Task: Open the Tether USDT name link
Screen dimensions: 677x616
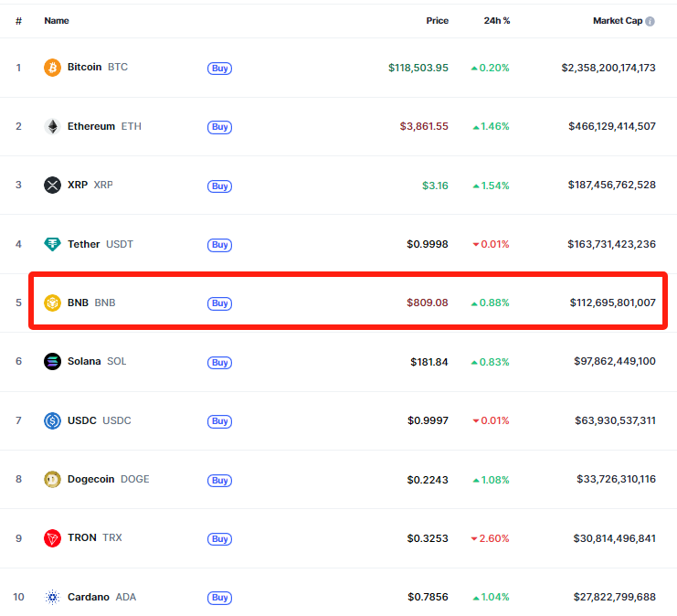Action: (100, 244)
